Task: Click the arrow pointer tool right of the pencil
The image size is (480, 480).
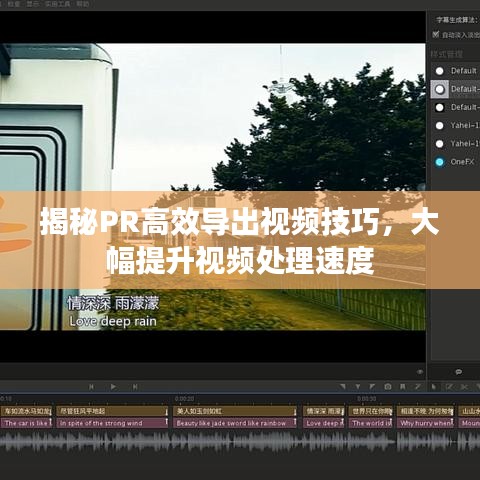Action: (434, 387)
